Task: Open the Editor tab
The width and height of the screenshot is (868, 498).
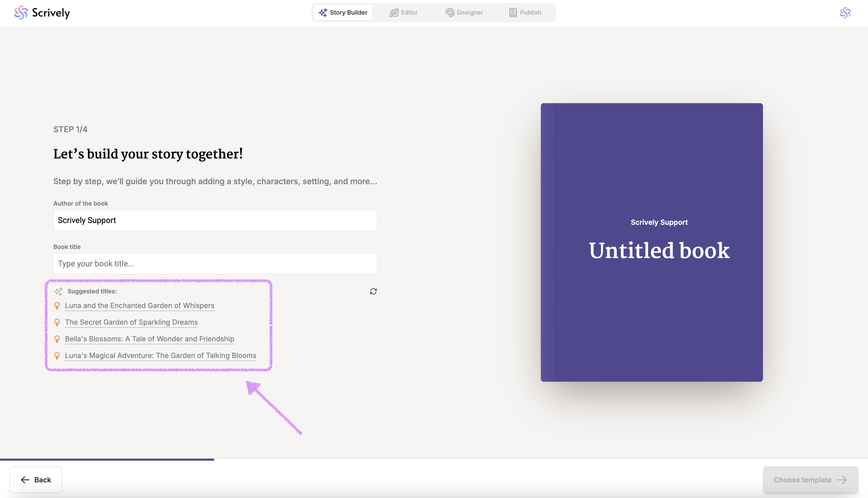Action: point(403,13)
